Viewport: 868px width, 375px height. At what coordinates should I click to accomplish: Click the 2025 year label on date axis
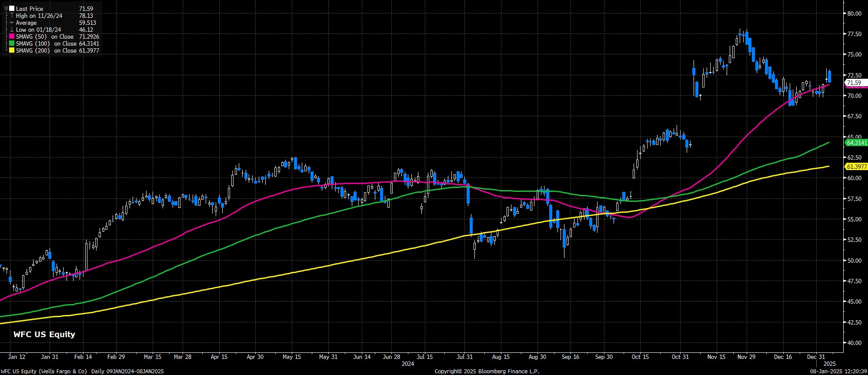click(x=830, y=364)
